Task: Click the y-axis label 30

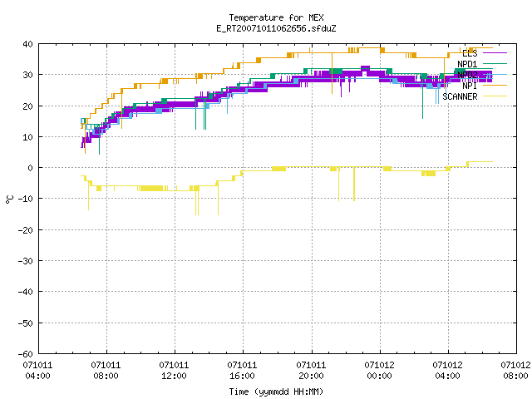Action: pyautogui.click(x=27, y=75)
